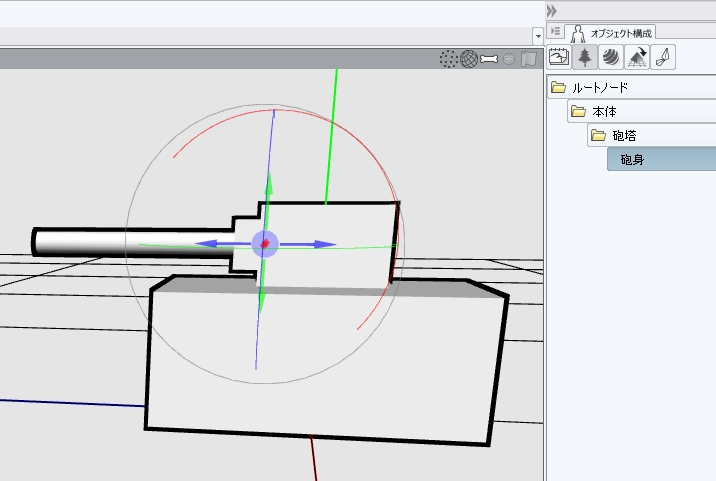Screen dimensions: 716x481
Task: Toggle bone display in viewport
Action: coord(489,59)
